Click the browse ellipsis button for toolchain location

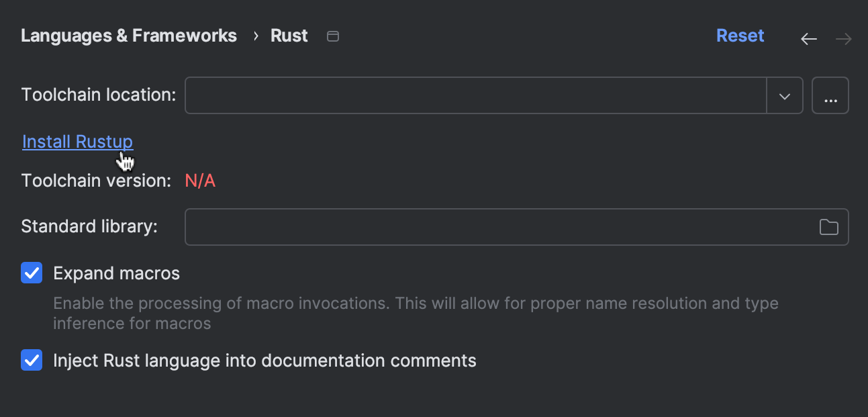(830, 95)
